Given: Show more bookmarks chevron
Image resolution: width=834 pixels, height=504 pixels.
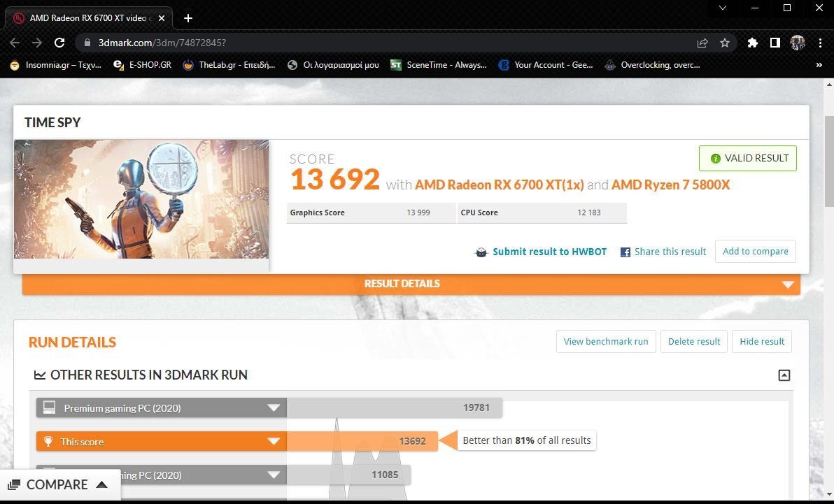Looking at the screenshot, I should pyautogui.click(x=819, y=65).
